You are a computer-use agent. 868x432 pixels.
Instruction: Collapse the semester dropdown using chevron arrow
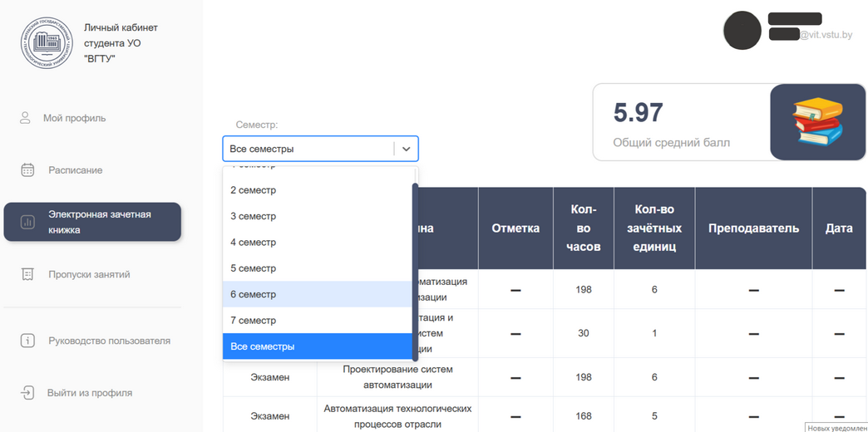click(406, 149)
